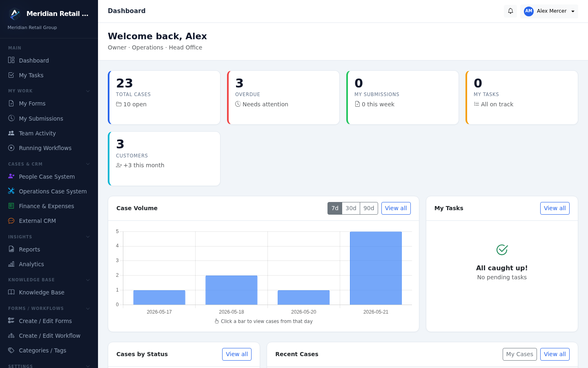Open the Total Cases stat card
The width and height of the screenshot is (588, 368).
pos(164,97)
